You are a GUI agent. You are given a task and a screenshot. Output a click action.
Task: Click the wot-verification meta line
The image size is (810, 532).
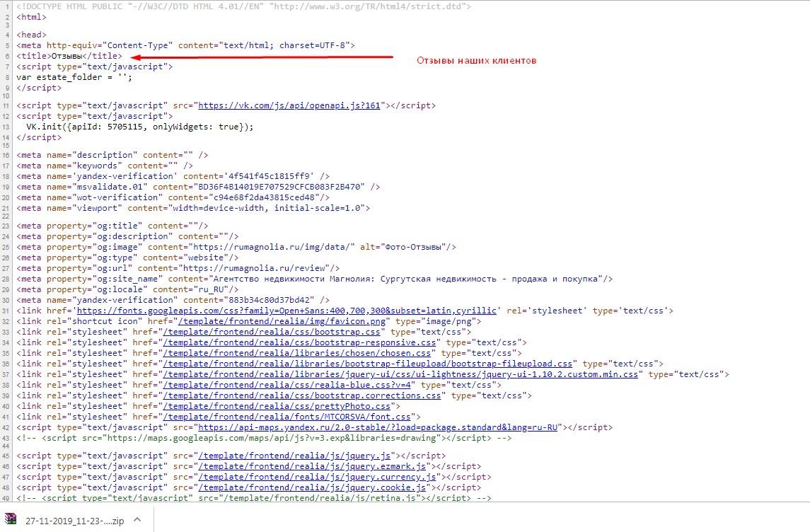point(173,197)
